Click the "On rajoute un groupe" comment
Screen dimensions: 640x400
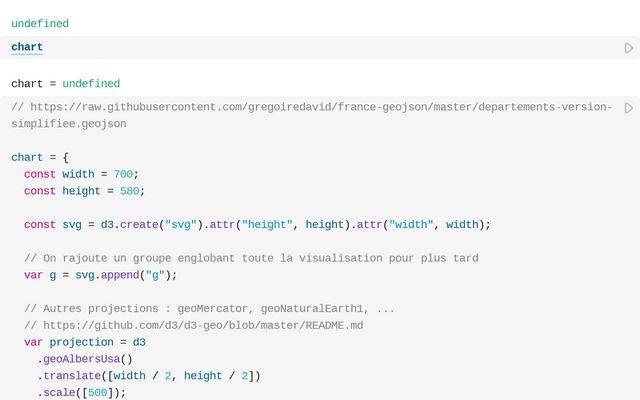[x=250, y=258]
